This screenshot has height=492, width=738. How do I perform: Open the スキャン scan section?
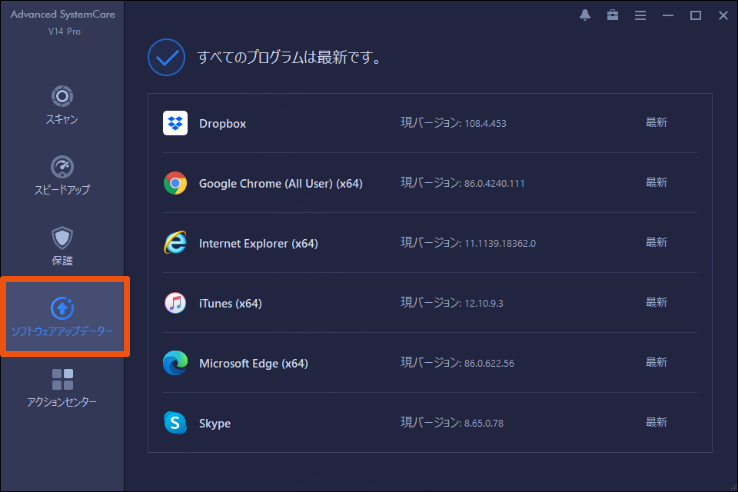62,105
